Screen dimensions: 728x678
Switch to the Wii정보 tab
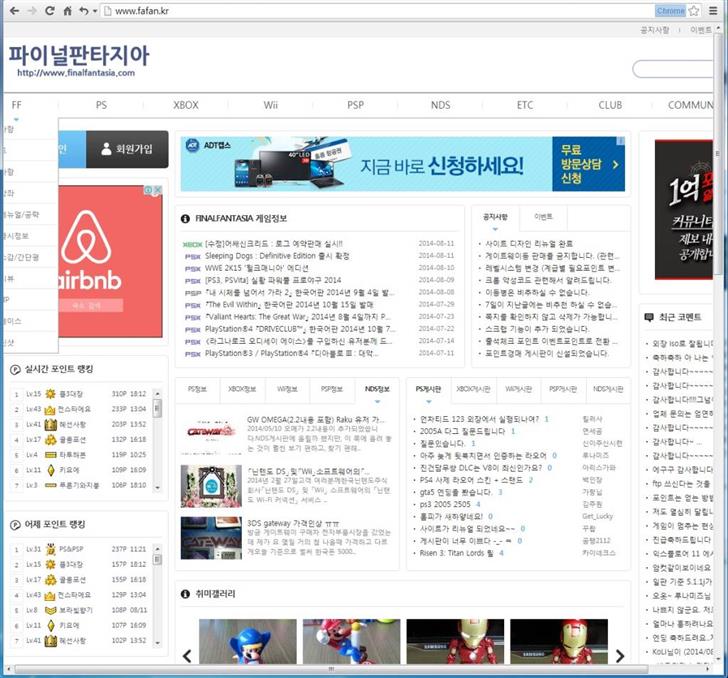click(287, 389)
